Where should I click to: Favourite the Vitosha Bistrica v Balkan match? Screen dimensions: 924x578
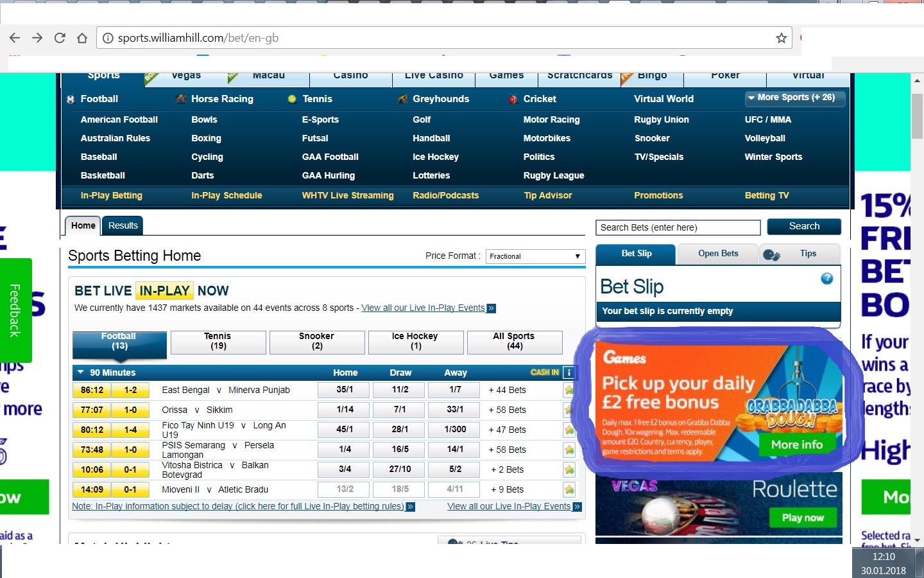pos(569,469)
